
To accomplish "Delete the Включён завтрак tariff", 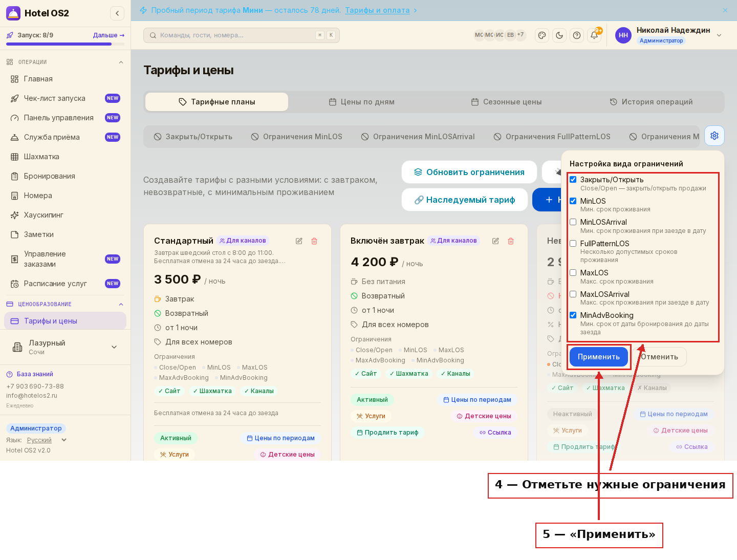I will 511,241.
